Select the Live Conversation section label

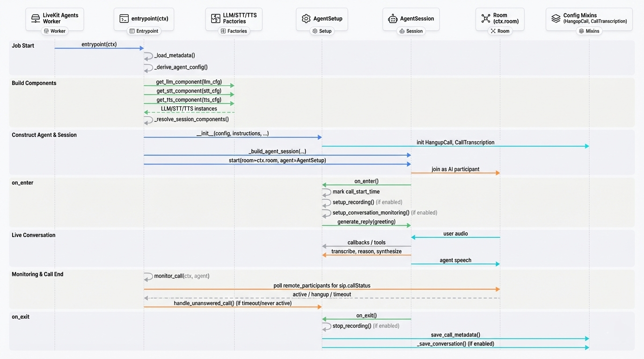(x=33, y=235)
